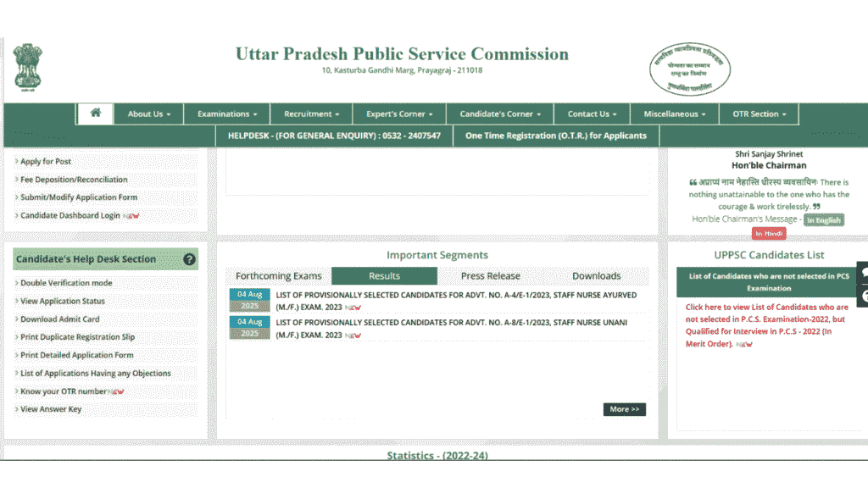Open List of Applications Having any Objections

(x=95, y=374)
